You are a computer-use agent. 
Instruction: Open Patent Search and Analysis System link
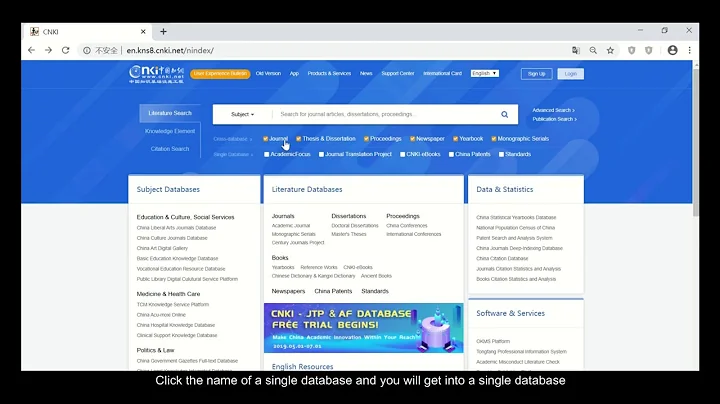click(x=514, y=238)
